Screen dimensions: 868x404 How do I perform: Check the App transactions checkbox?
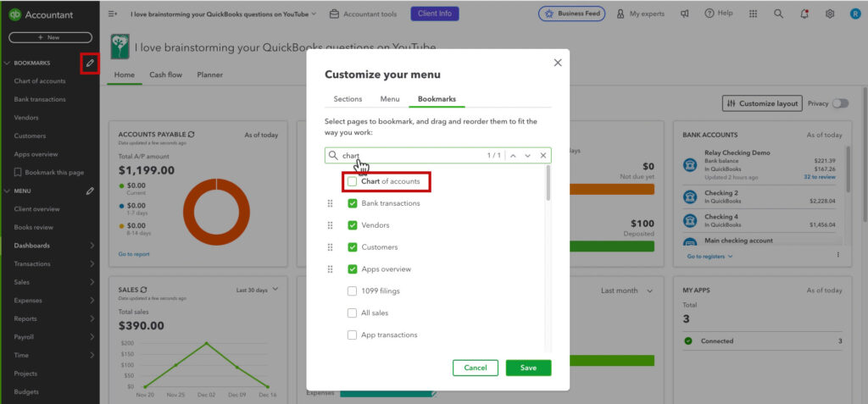tap(352, 335)
